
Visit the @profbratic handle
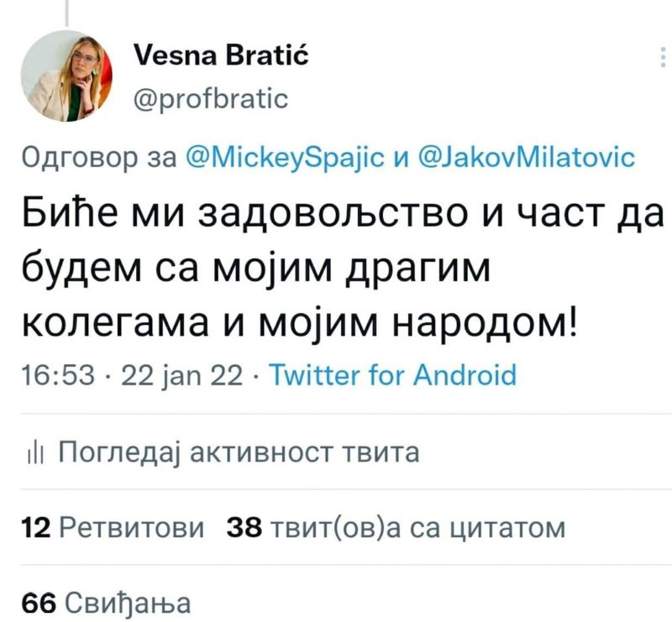point(211,99)
